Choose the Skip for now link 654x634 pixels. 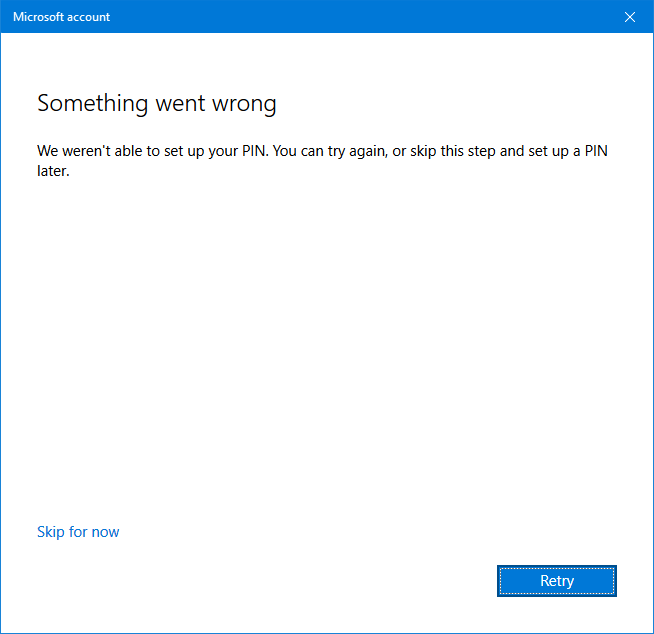coord(78,532)
